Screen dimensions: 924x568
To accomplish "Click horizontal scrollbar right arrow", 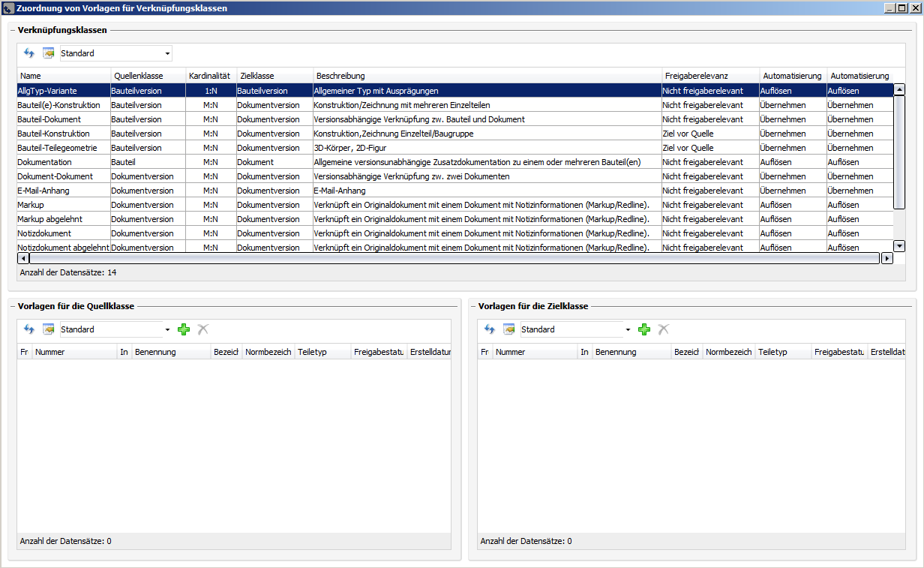I will pos(887,258).
